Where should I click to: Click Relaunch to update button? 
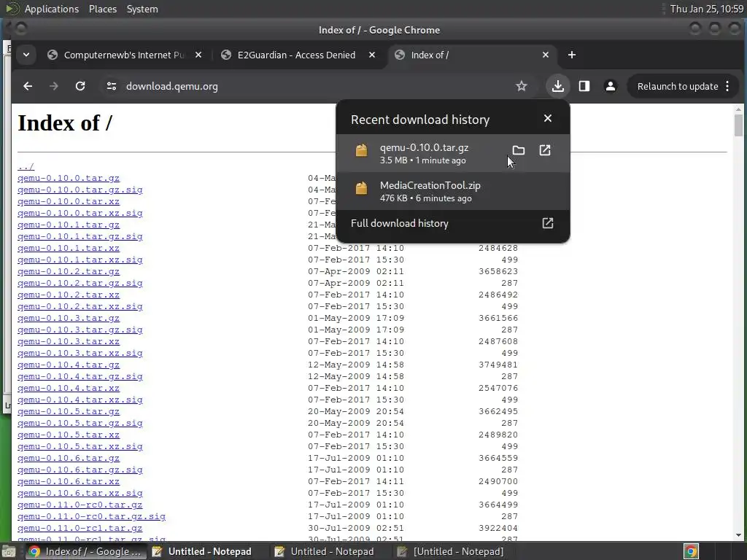click(x=678, y=86)
